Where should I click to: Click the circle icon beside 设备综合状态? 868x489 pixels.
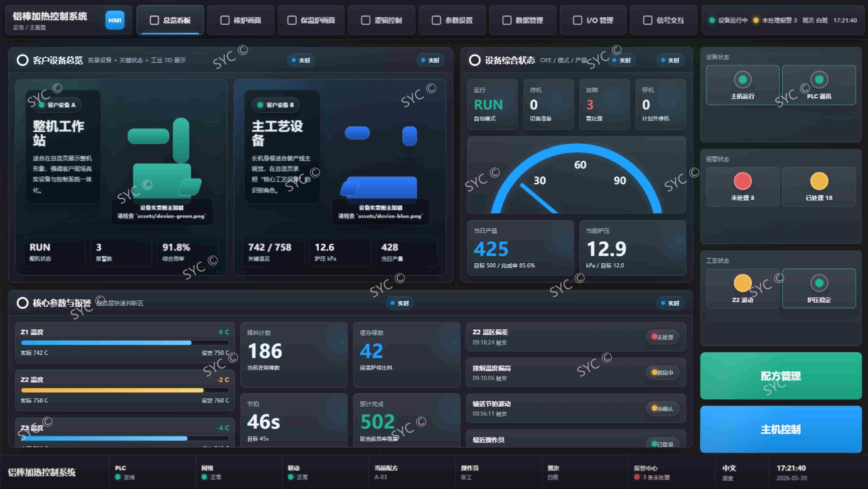tap(475, 60)
